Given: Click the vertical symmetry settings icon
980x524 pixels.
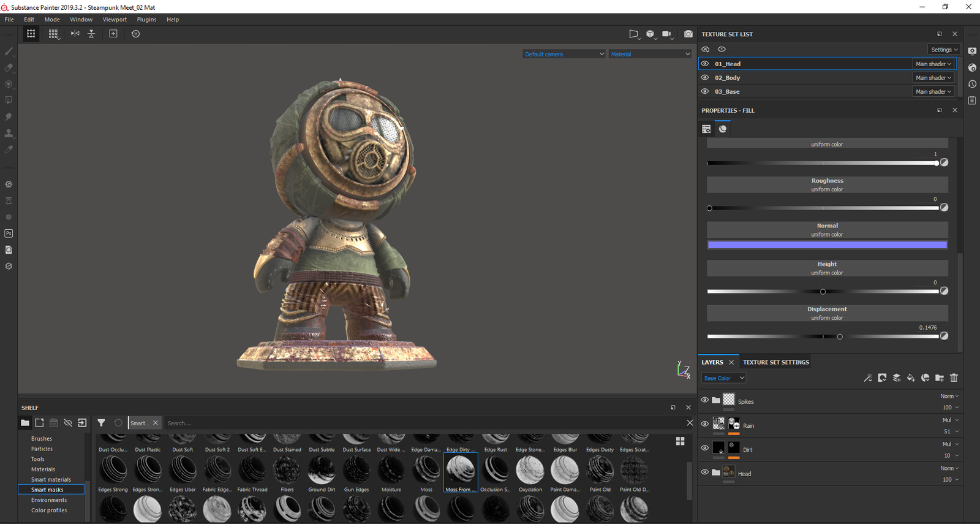Looking at the screenshot, I should pos(91,34).
